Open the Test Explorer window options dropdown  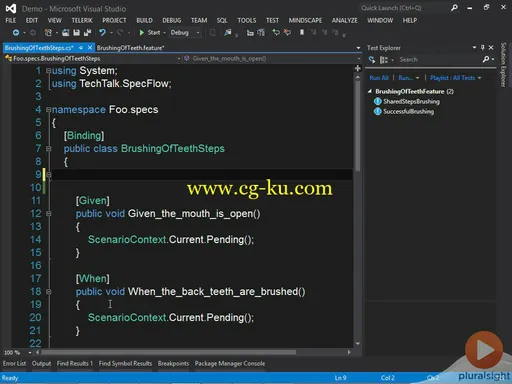(x=474, y=48)
